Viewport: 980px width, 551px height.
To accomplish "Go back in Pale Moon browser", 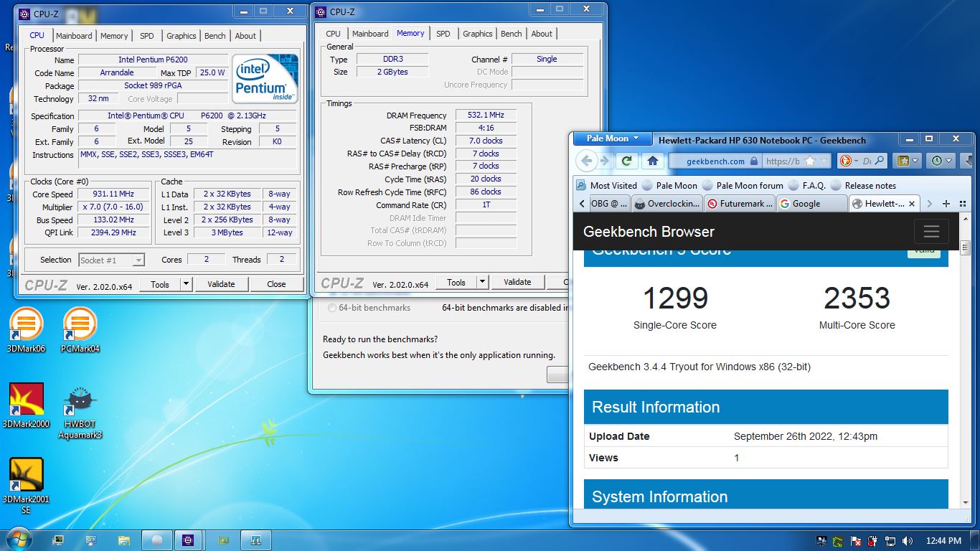I will [x=587, y=161].
